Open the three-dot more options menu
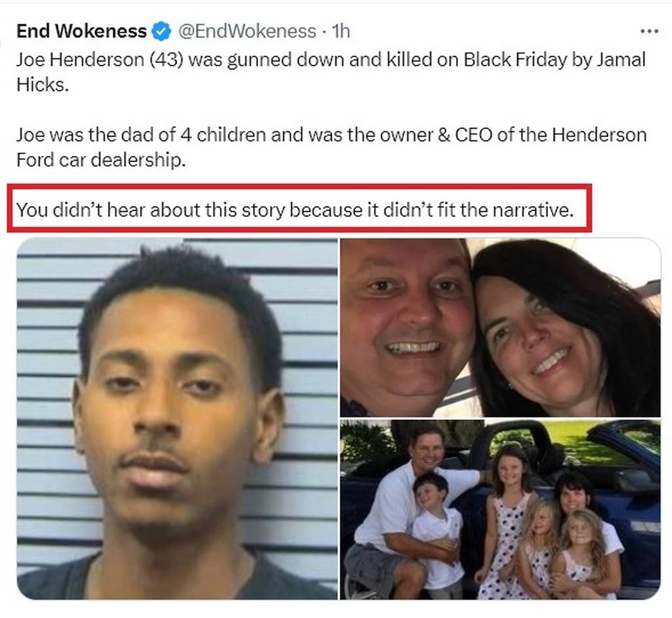672x618 pixels. tap(649, 31)
